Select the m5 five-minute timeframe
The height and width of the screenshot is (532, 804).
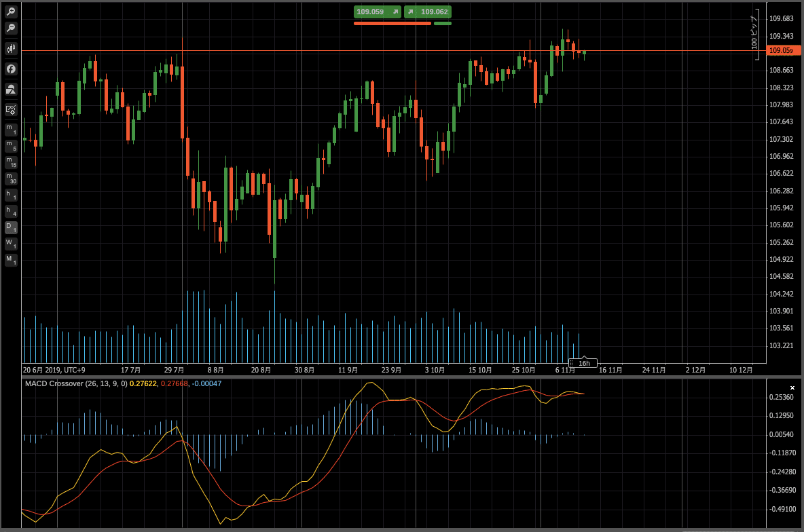(11, 146)
